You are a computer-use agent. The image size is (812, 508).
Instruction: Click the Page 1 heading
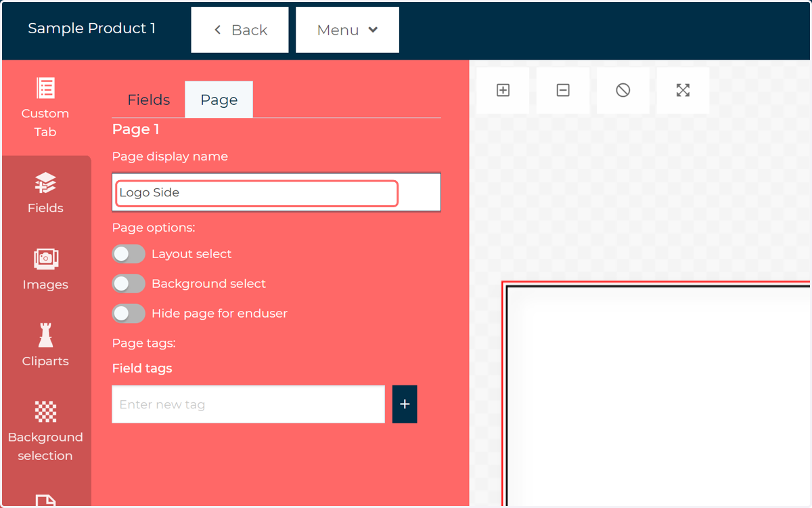[136, 129]
